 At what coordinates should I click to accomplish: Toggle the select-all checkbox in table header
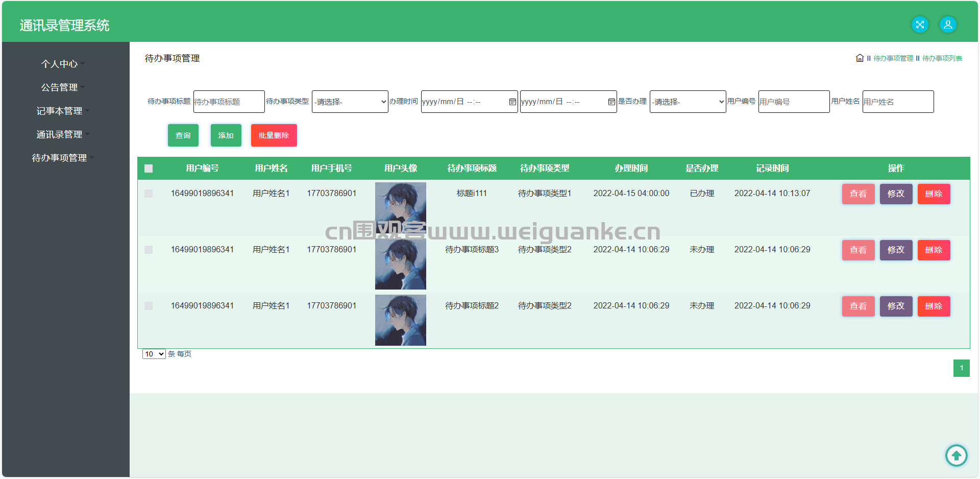coord(149,169)
